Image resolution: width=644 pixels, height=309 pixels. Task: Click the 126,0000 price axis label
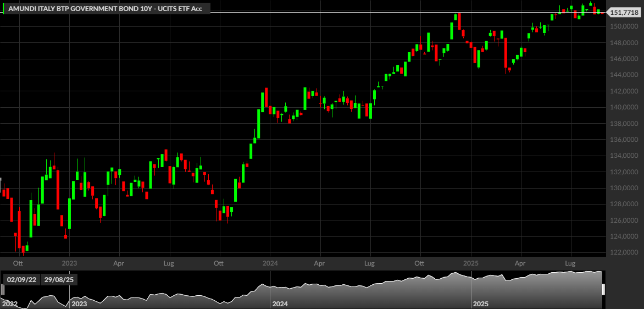click(x=624, y=220)
